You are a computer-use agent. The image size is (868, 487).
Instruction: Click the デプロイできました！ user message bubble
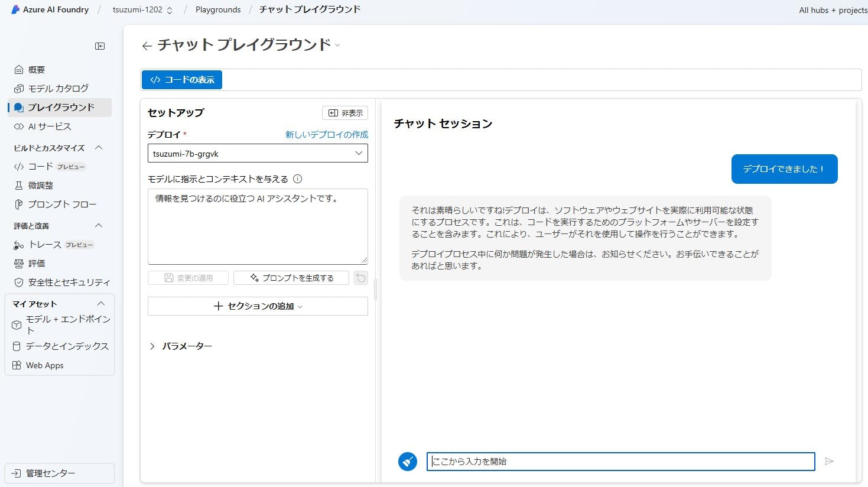click(x=784, y=169)
